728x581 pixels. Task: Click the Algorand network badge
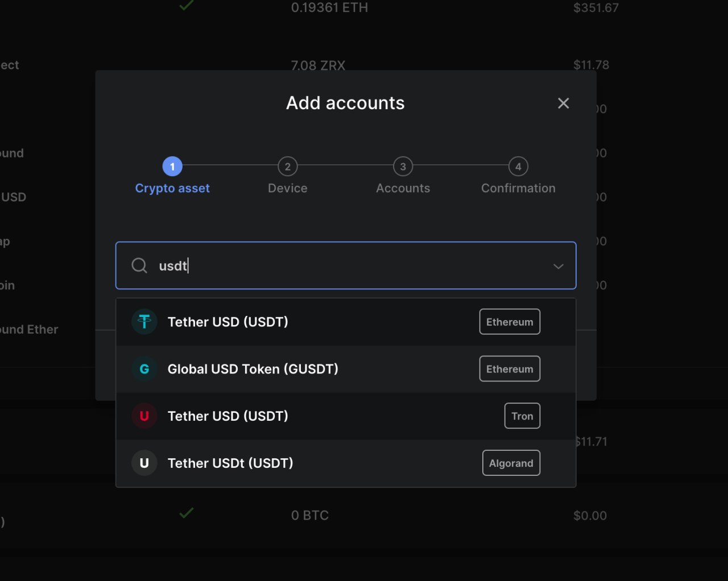[511, 463]
